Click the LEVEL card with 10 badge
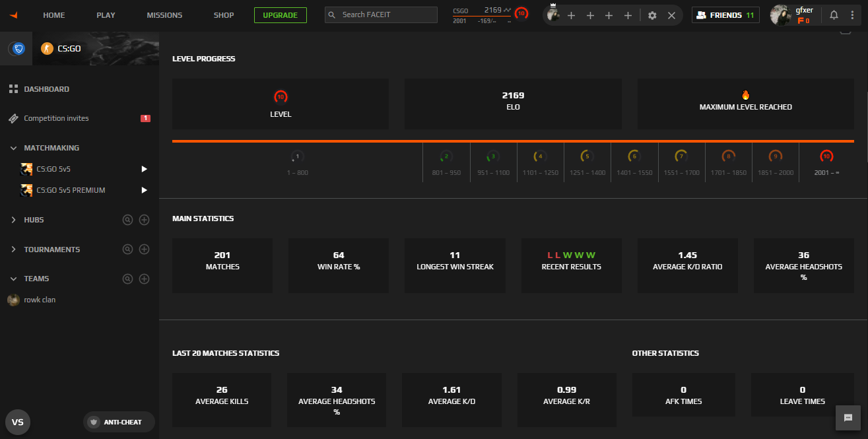Screen dimensions: 868x439 (281, 104)
